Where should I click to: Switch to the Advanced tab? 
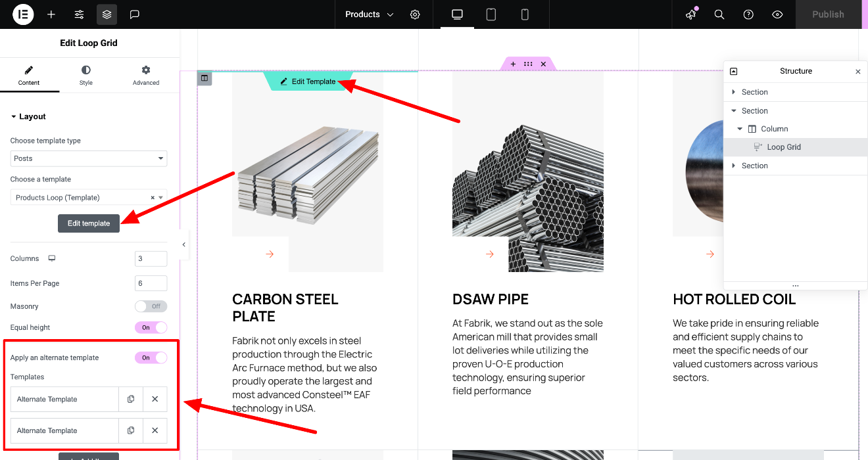146,75
